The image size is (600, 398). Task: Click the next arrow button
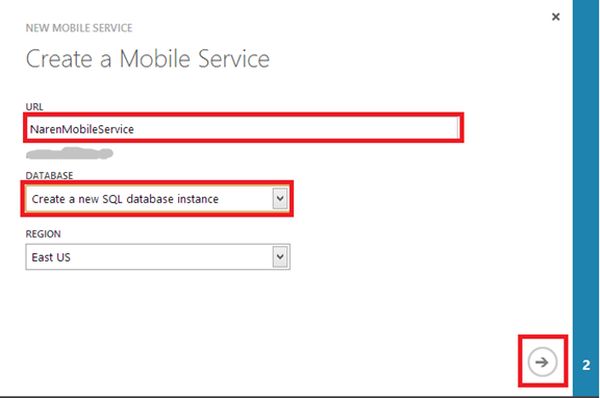pyautogui.click(x=542, y=362)
